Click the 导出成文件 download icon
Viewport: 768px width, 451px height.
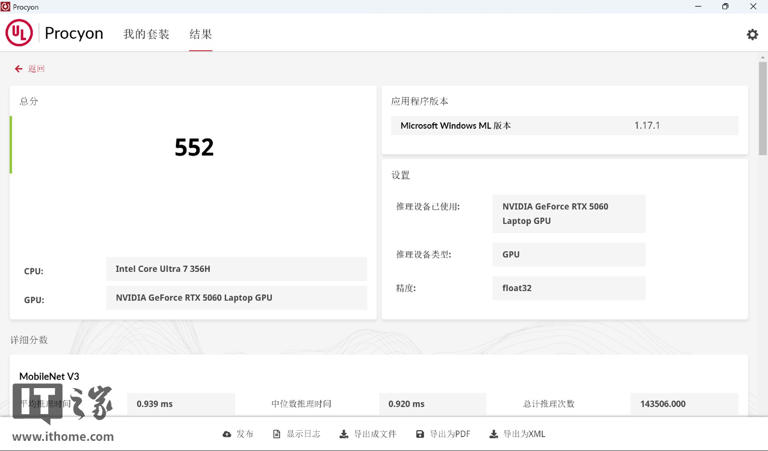point(344,434)
